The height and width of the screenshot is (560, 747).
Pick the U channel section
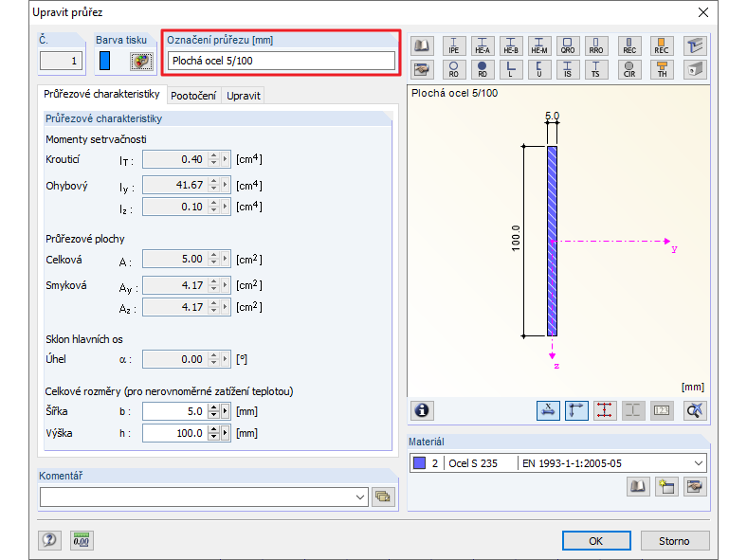[538, 69]
